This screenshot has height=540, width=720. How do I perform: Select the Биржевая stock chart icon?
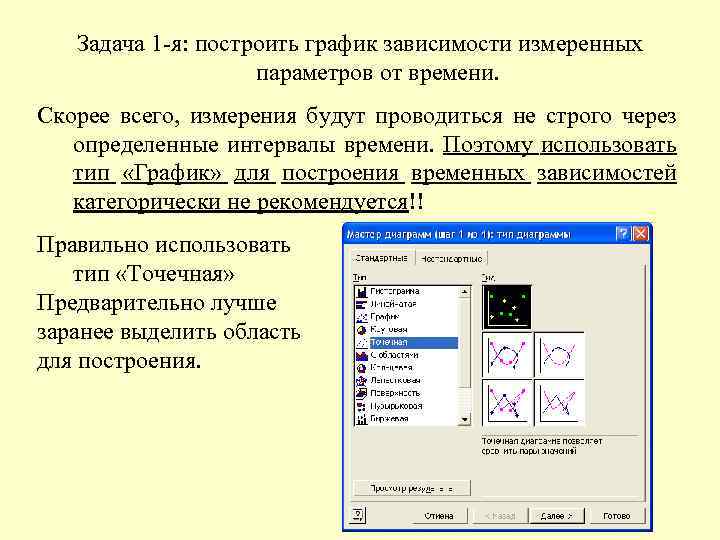click(362, 419)
